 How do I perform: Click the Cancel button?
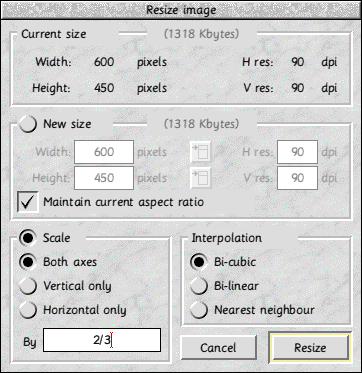(218, 348)
